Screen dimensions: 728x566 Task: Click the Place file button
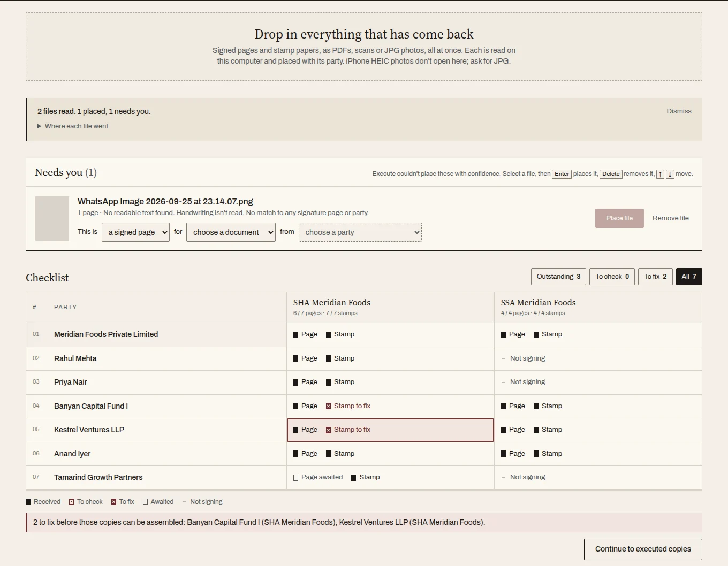pos(619,218)
